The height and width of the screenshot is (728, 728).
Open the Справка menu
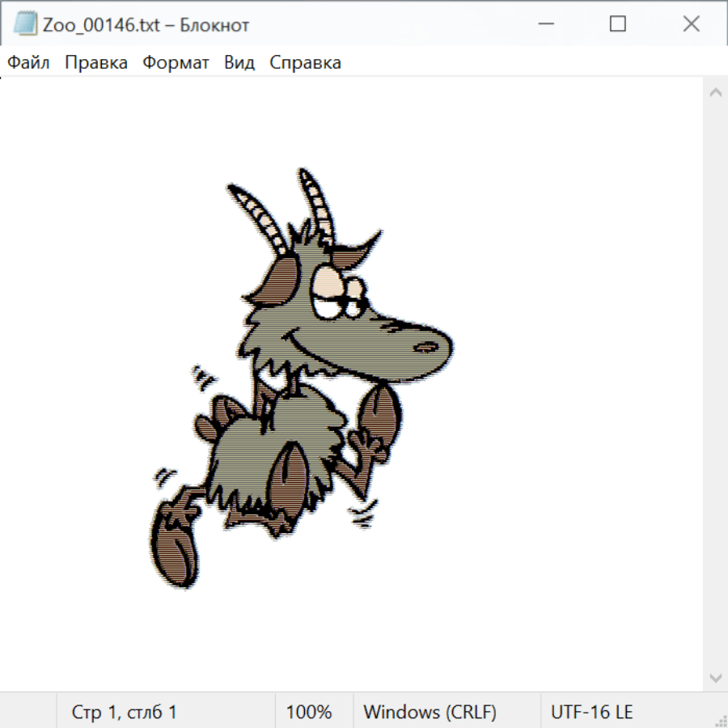click(x=305, y=63)
